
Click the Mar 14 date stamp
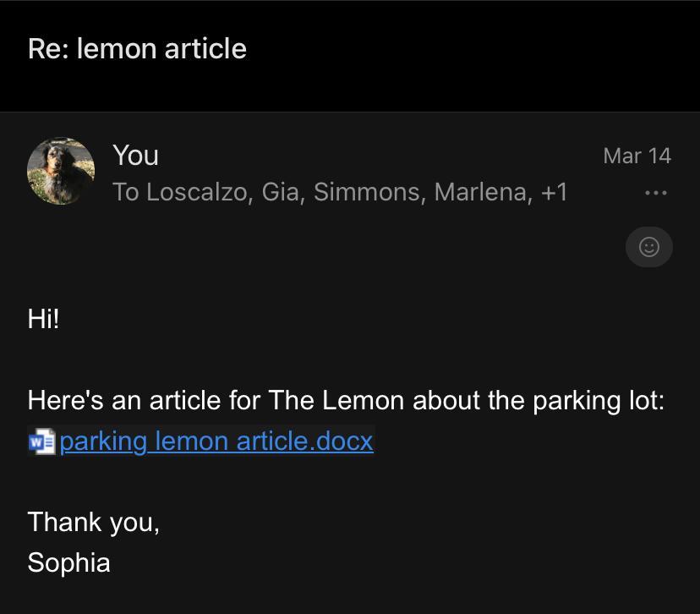pos(637,156)
